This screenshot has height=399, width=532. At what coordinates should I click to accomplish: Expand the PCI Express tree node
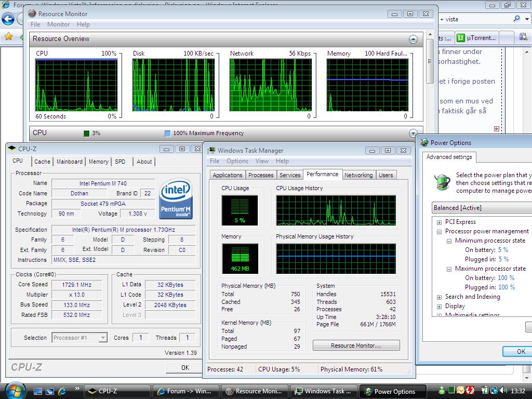tap(439, 222)
